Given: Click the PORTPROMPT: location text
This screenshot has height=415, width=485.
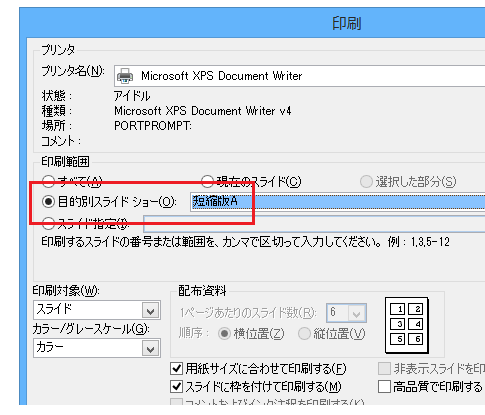Looking at the screenshot, I should tap(153, 126).
